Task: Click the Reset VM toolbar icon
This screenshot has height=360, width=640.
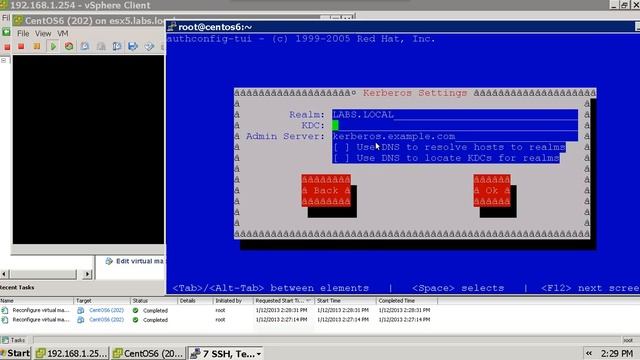Action: 69,46
